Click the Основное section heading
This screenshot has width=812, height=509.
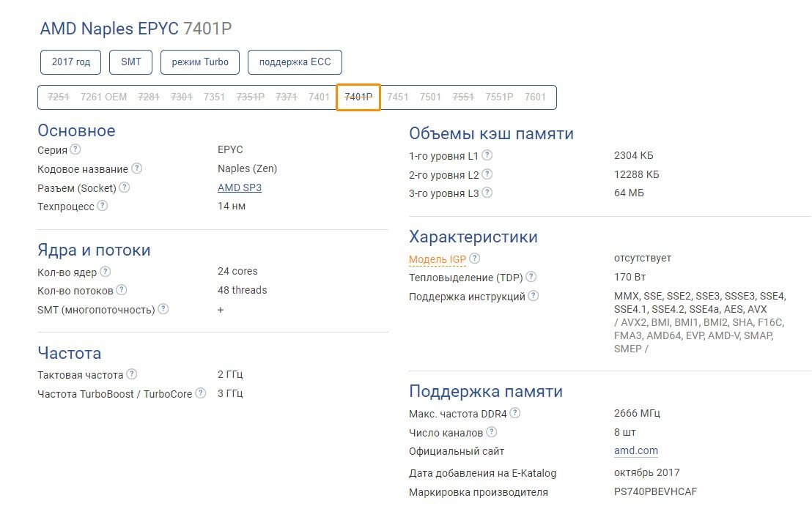click(x=76, y=130)
